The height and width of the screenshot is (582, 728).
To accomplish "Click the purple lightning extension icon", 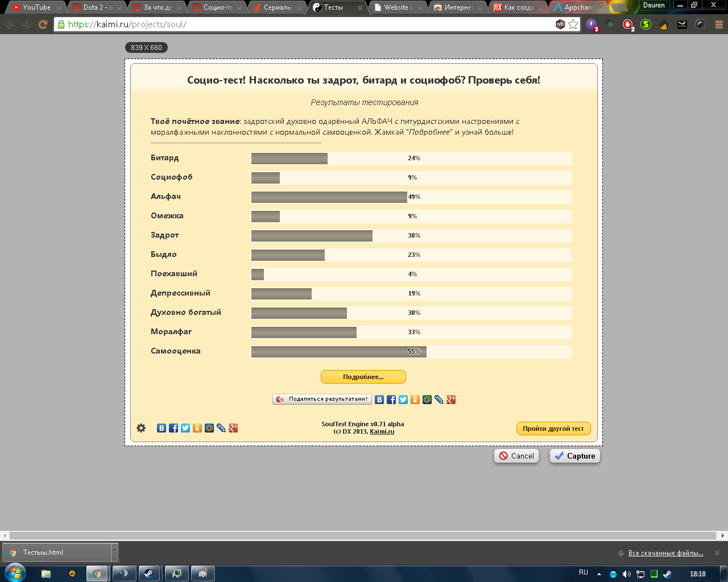I will 592,24.
